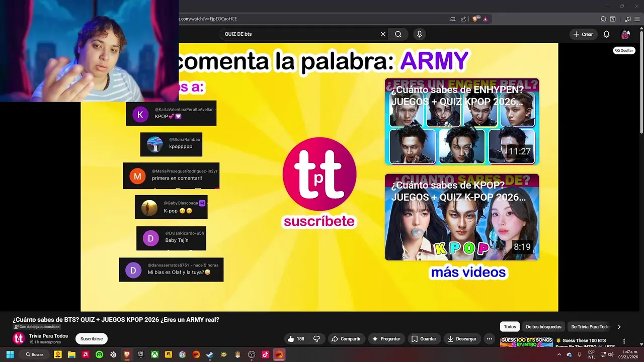Click the Preguntar button

click(x=386, y=339)
